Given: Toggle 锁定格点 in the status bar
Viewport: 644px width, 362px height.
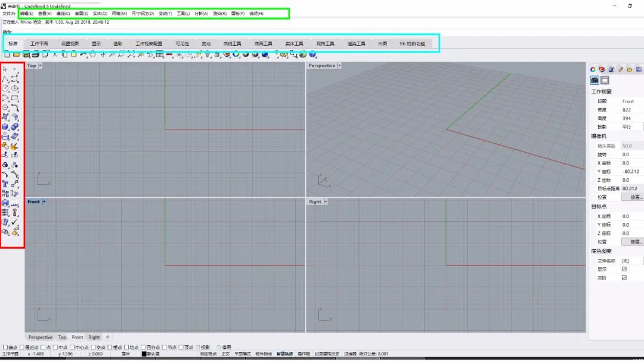Looking at the screenshot, I should click(208, 354).
